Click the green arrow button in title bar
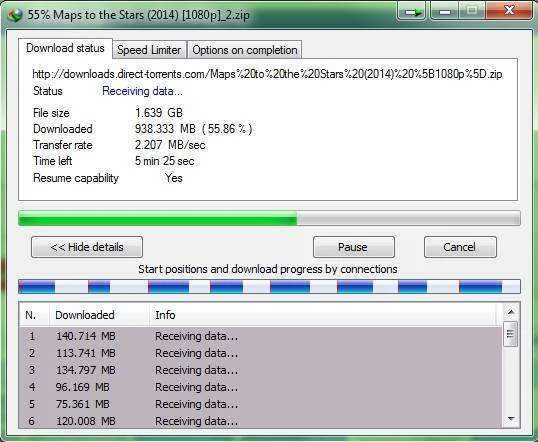 (412, 12)
